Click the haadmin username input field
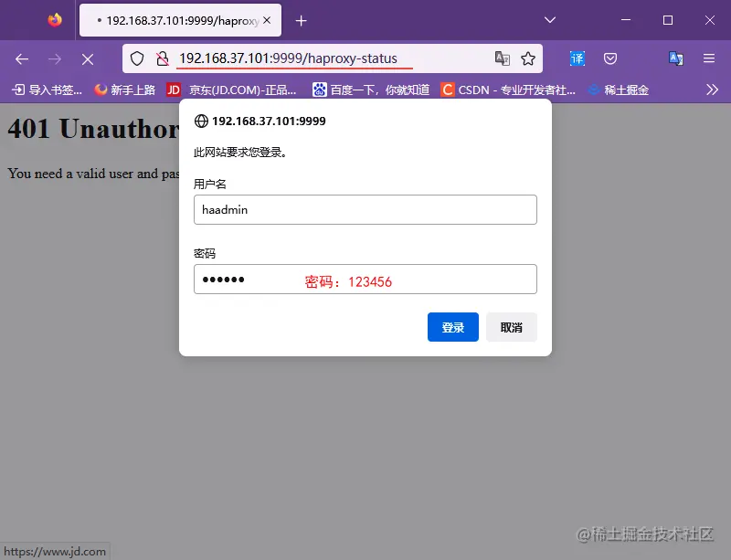 [365, 209]
